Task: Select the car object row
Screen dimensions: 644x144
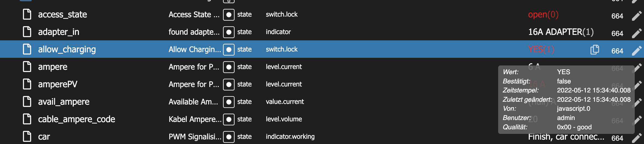Action: coord(322,137)
